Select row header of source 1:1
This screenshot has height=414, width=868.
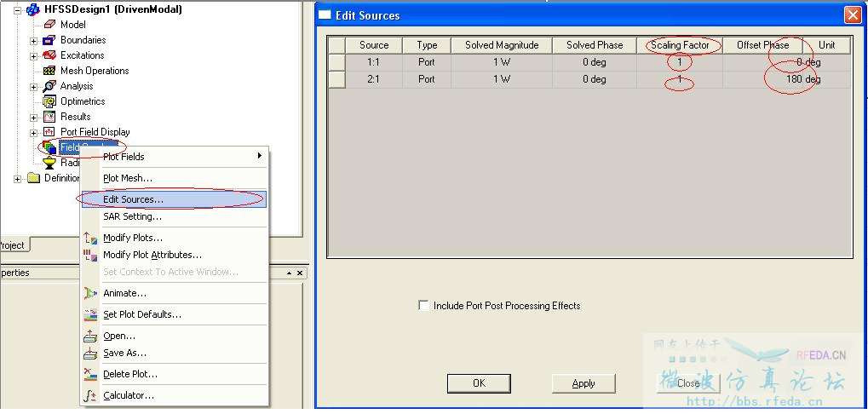pyautogui.click(x=337, y=62)
